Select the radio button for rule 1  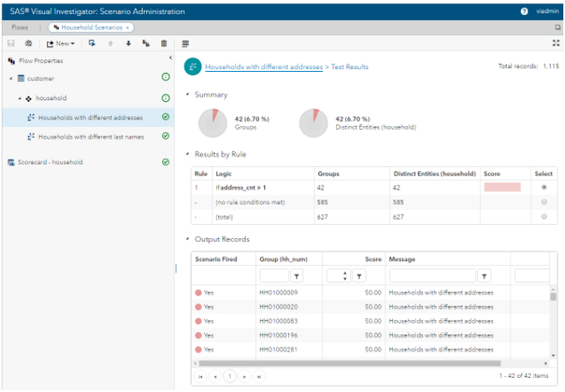(x=545, y=188)
